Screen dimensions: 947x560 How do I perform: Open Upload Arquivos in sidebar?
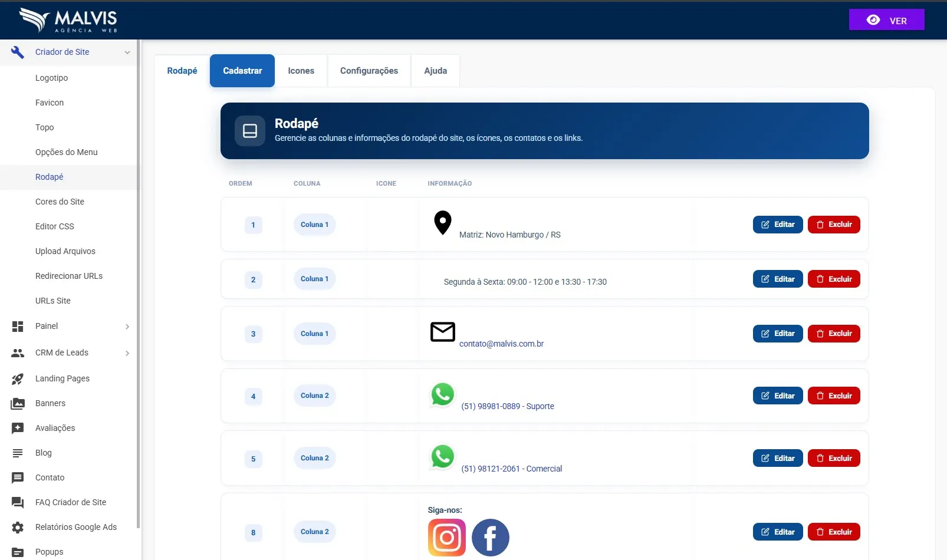(65, 251)
